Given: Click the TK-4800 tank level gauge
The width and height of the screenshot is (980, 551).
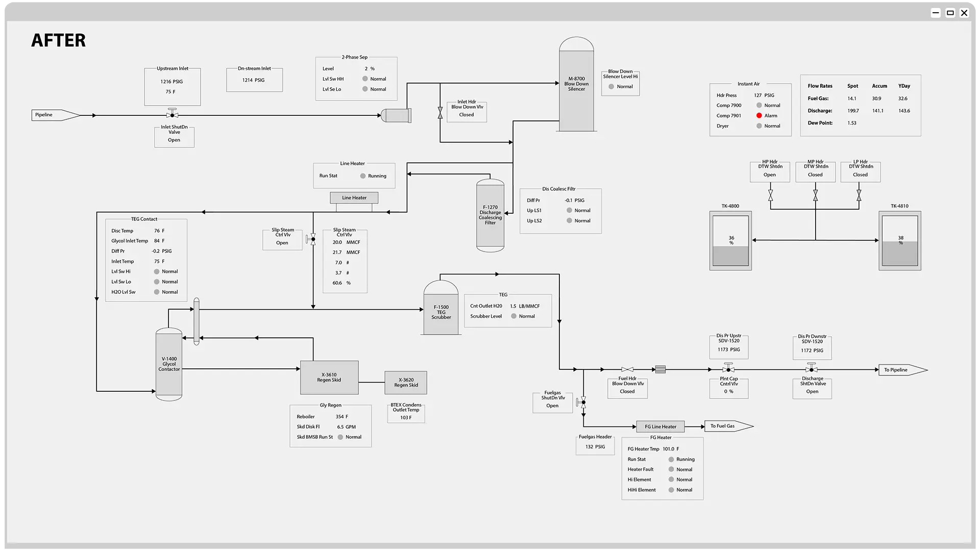Looking at the screenshot, I should [x=730, y=241].
